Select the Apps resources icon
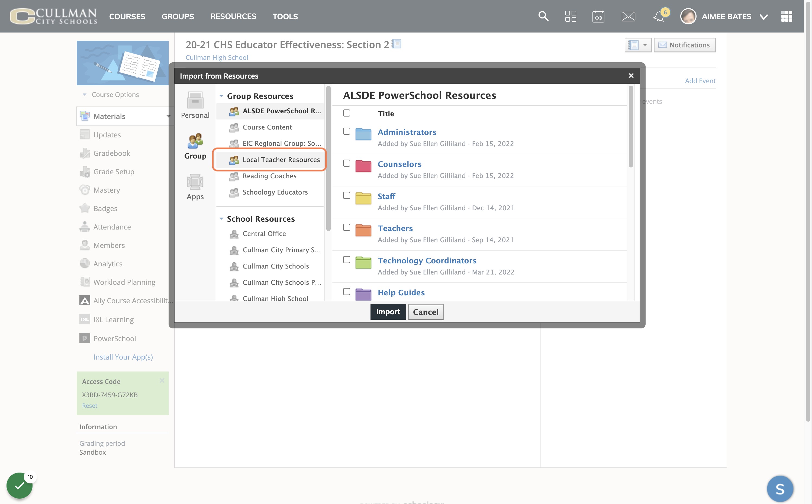 (x=195, y=182)
